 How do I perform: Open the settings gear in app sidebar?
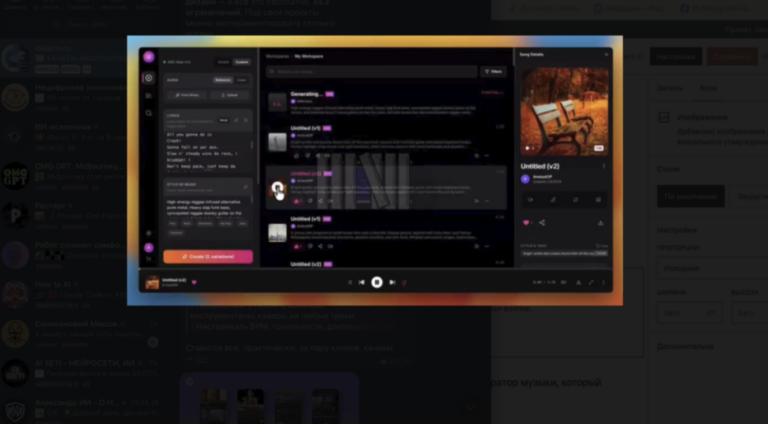(149, 234)
